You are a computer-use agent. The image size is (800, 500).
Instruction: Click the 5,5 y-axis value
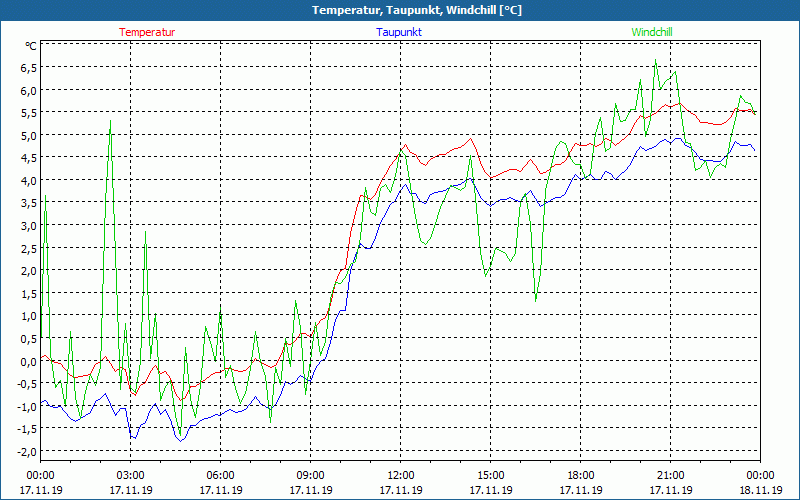coord(28,113)
